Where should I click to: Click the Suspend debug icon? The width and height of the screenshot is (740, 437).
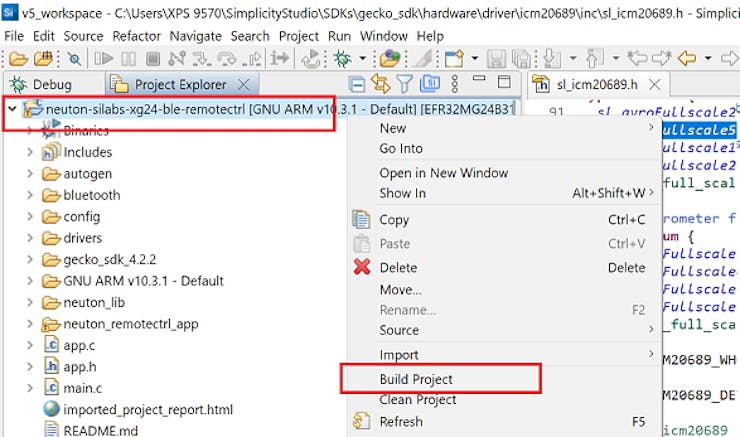coord(128,59)
